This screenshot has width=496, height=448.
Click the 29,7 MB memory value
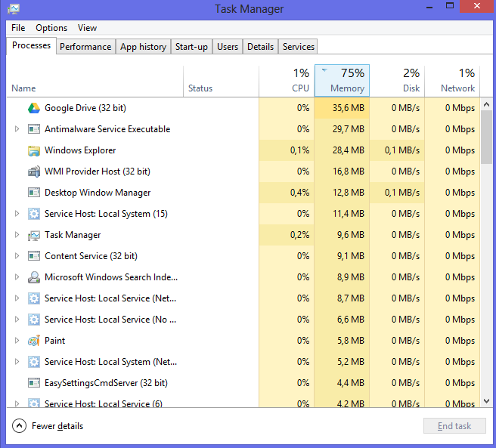349,129
